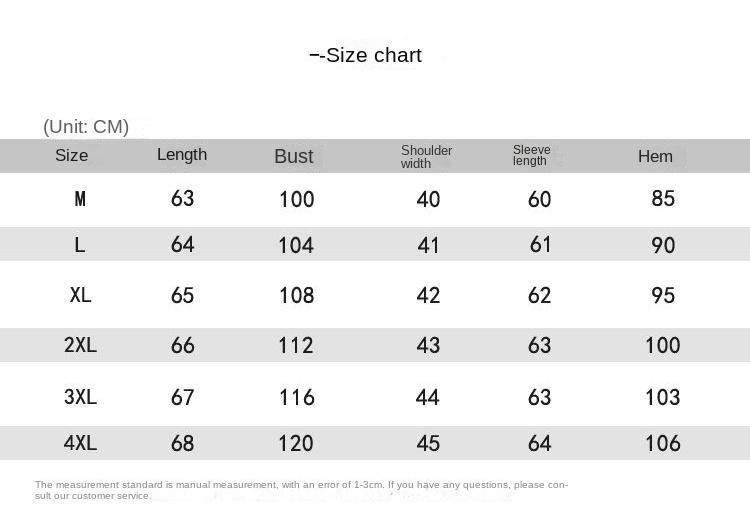The width and height of the screenshot is (750, 516).
Task: Select length value 67 in 3XL row
Action: pos(182,397)
